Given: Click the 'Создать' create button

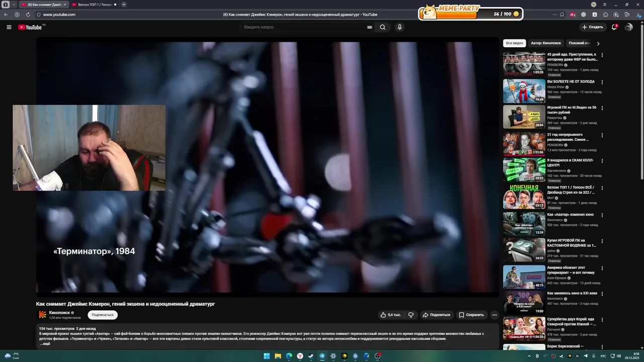Looking at the screenshot, I should click(x=592, y=27).
